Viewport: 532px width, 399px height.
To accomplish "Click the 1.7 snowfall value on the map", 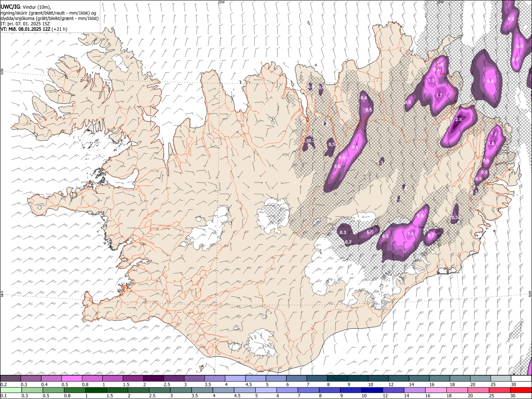I will click(x=438, y=95).
